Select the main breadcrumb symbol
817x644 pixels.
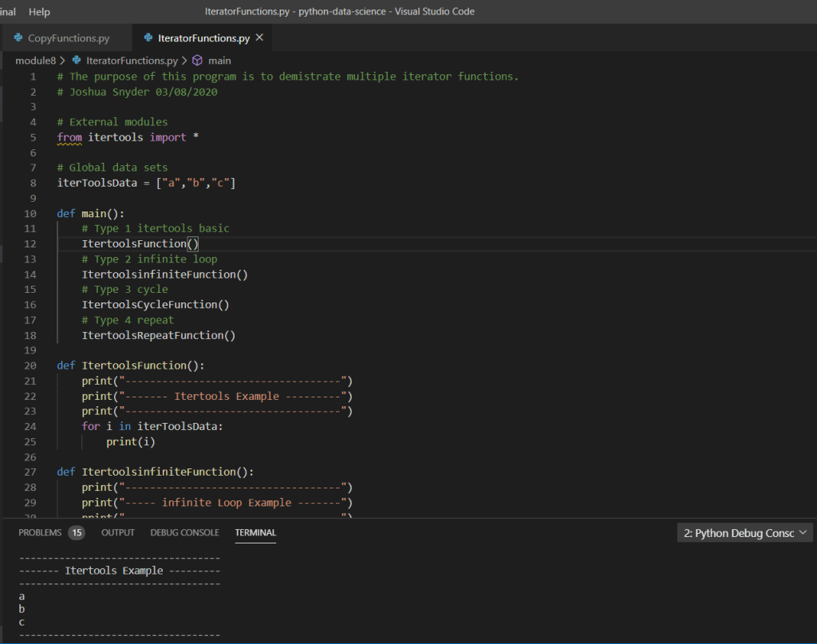(219, 61)
